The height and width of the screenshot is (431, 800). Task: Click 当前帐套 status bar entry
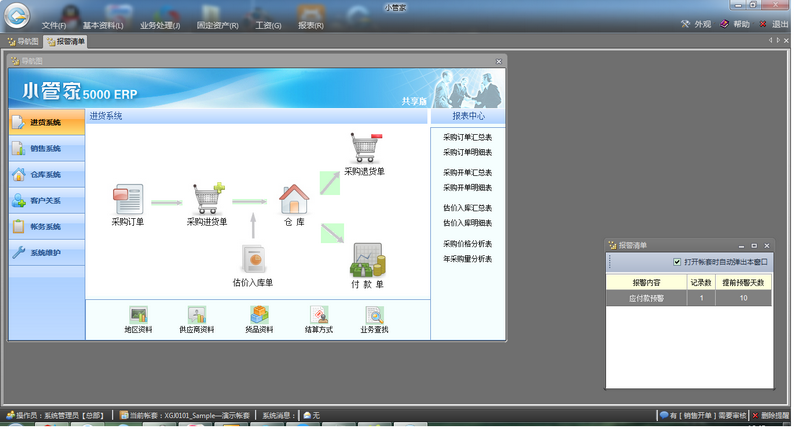pos(185,415)
